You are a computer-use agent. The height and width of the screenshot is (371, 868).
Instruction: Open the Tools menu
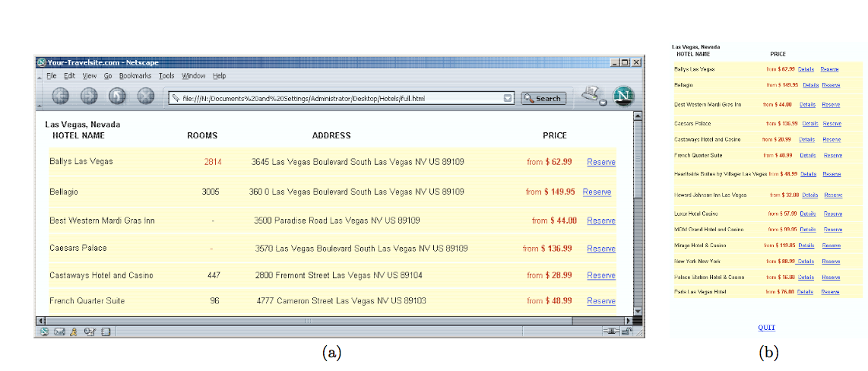click(166, 76)
